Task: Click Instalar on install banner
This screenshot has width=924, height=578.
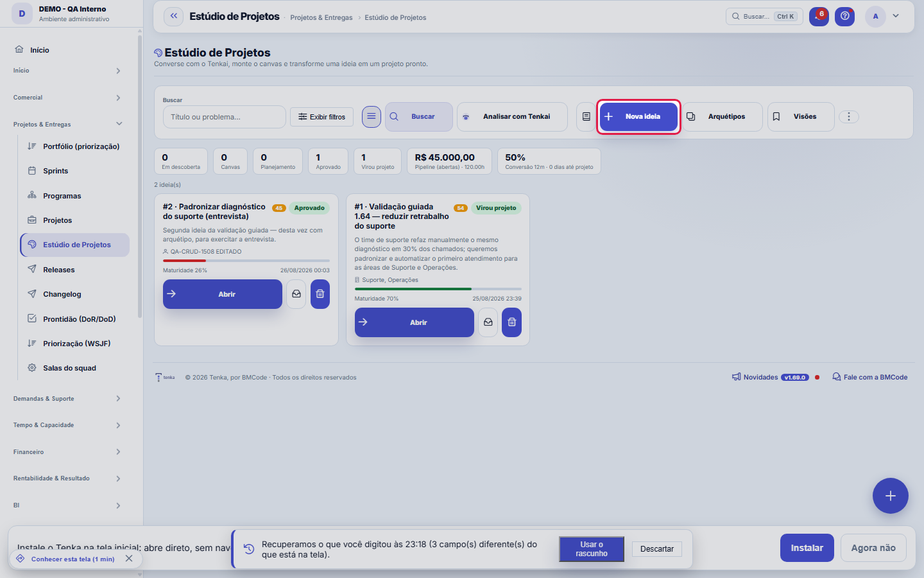Action: tap(807, 548)
